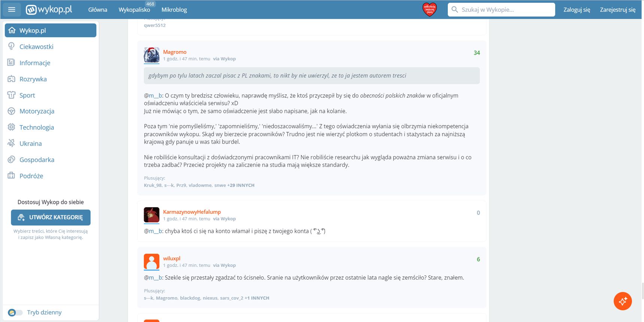
Task: Expand +29 INNYCH voters list
Action: 241,185
